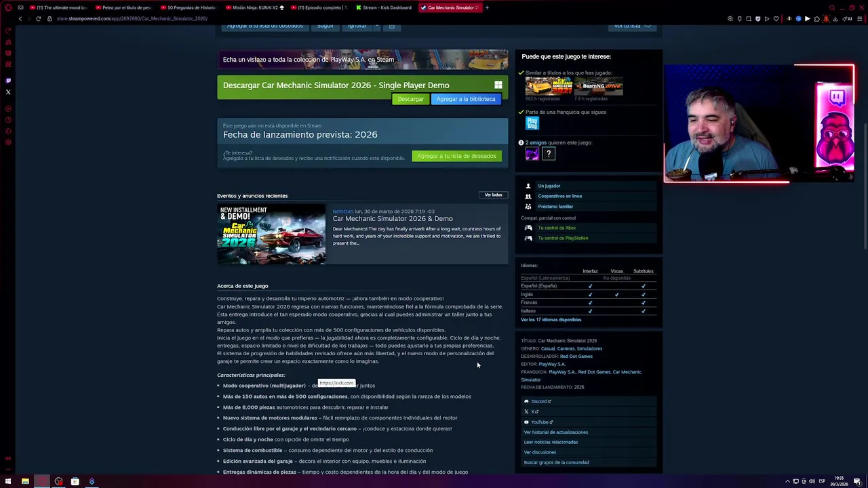Screen dimensions: 868x488
Task: Click the purple friend avatar
Action: pos(532,154)
